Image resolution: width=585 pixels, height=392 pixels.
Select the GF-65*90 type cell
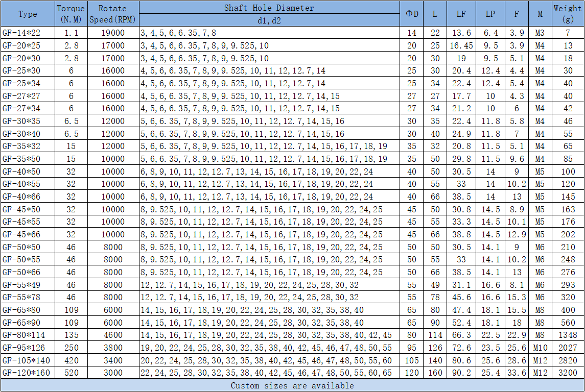click(28, 323)
